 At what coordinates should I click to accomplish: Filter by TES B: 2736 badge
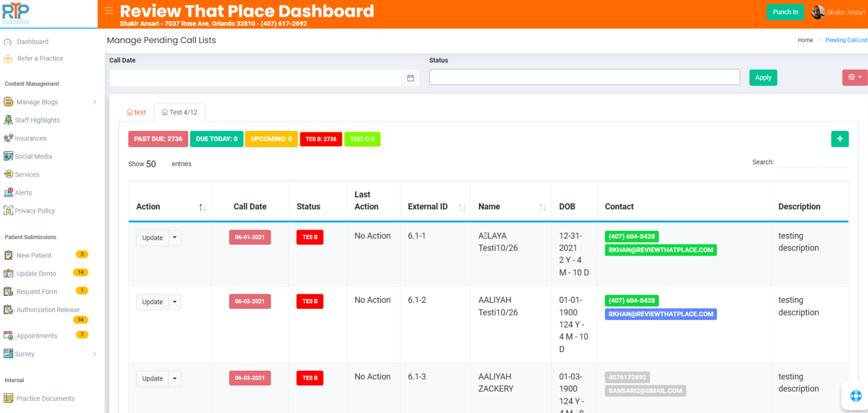pyautogui.click(x=321, y=139)
